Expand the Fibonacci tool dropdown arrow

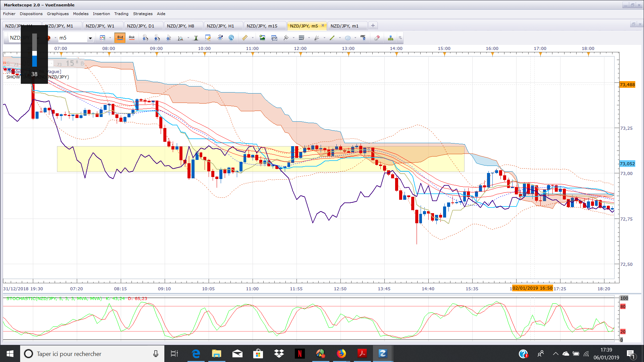(309, 38)
